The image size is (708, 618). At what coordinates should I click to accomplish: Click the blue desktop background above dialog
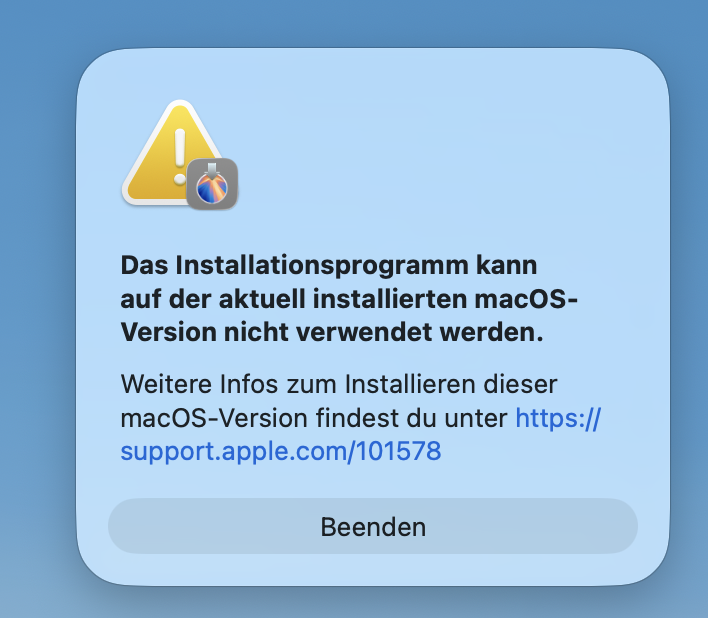pos(354,23)
